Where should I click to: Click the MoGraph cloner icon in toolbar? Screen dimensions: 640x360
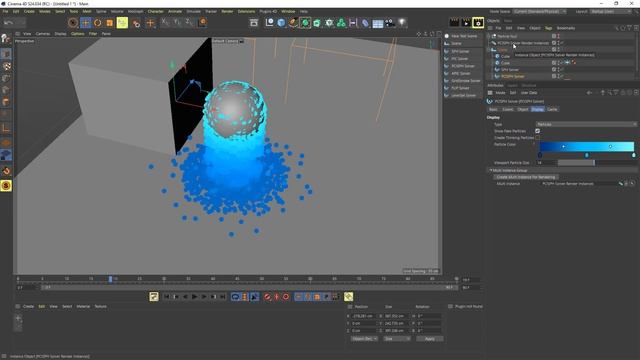[x=341, y=23]
